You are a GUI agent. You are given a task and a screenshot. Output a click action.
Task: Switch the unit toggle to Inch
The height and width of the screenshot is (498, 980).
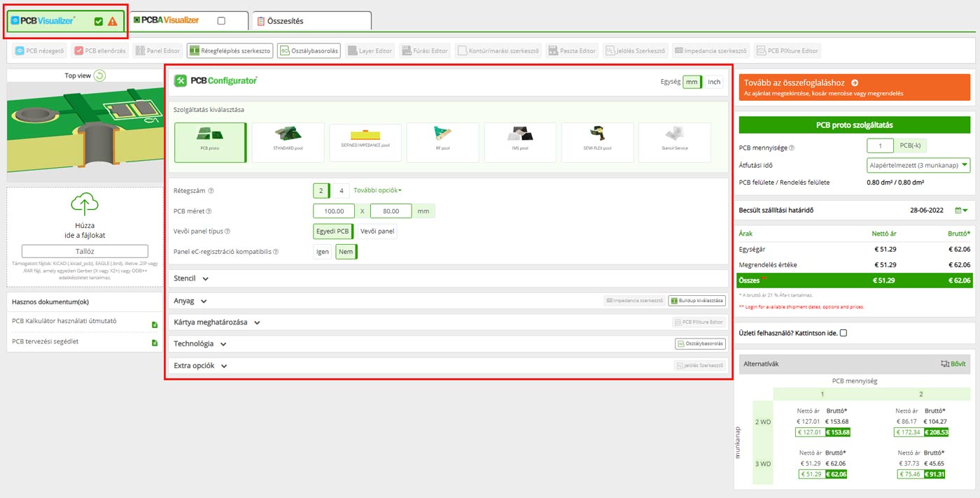713,82
